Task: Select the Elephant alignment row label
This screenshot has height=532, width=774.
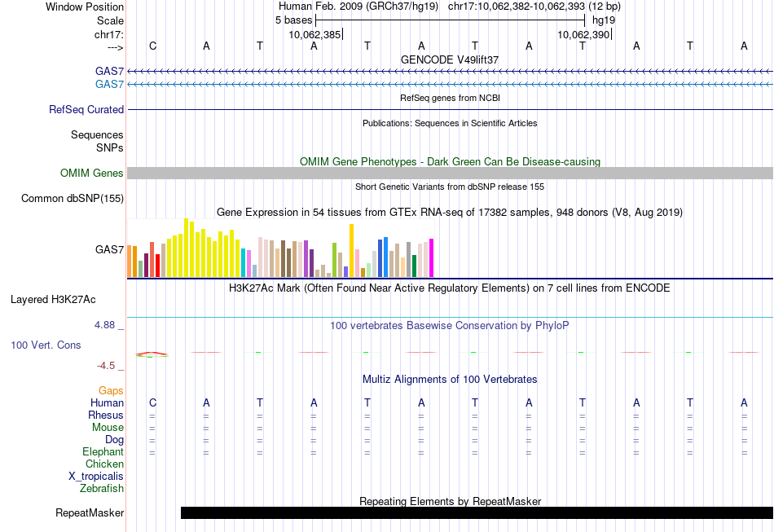Action: (103, 452)
